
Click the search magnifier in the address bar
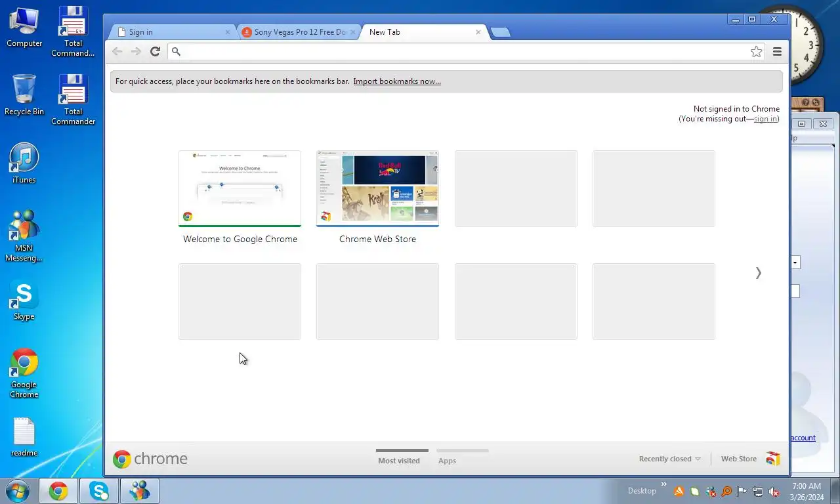(x=176, y=51)
